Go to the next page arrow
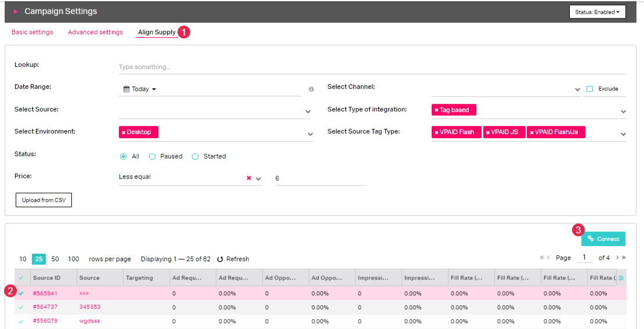The width and height of the screenshot is (644, 329). pos(618,258)
